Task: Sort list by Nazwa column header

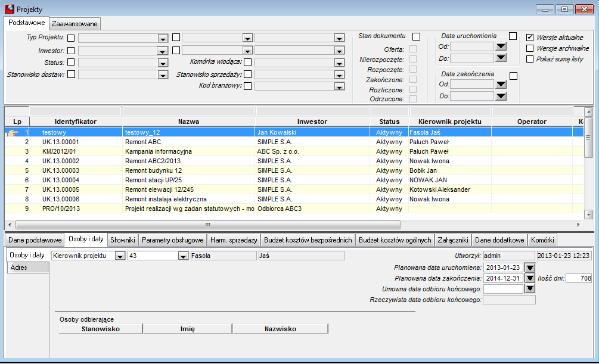Action: pos(189,122)
